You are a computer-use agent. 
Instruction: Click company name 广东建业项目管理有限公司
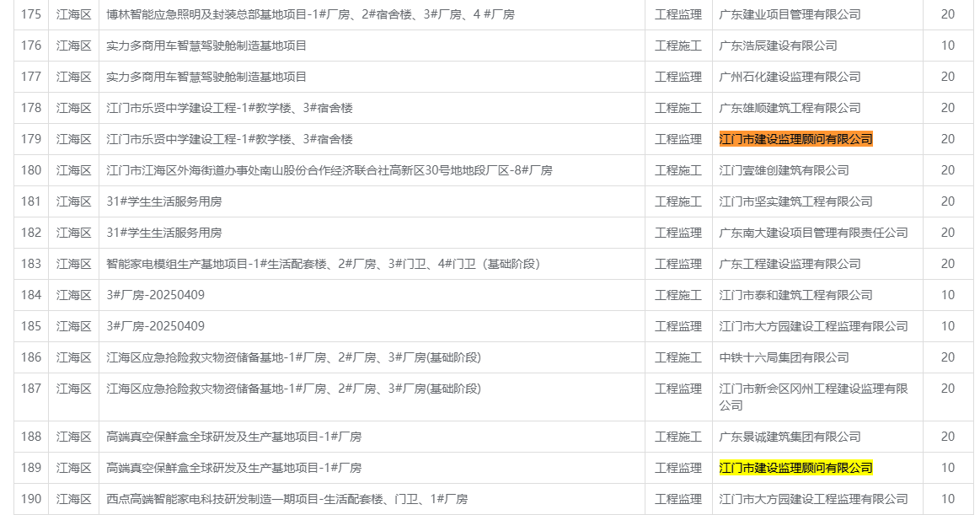(x=790, y=14)
